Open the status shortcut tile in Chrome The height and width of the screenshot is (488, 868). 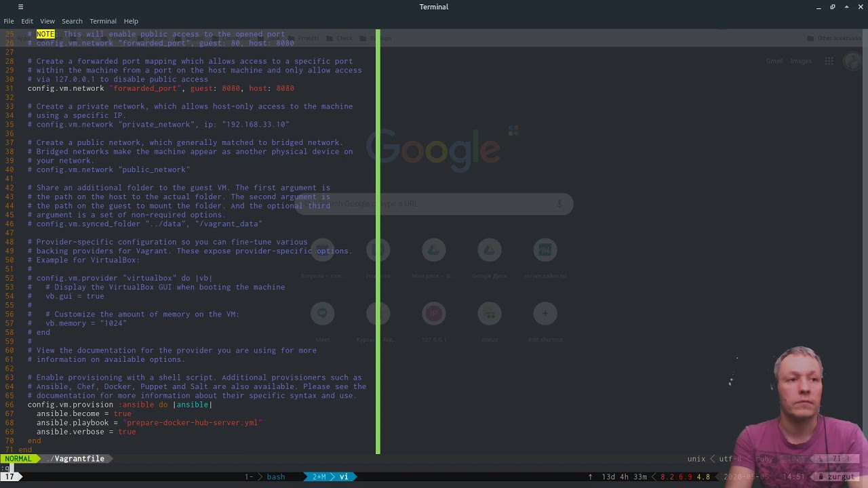(x=490, y=321)
